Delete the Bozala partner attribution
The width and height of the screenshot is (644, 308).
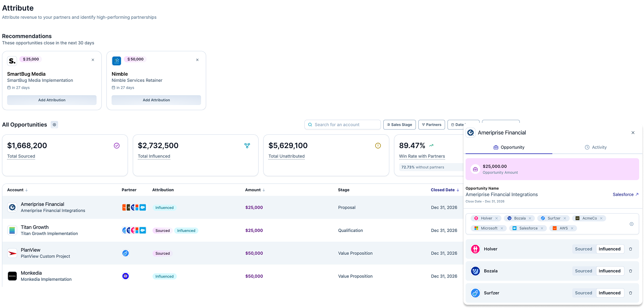631,271
